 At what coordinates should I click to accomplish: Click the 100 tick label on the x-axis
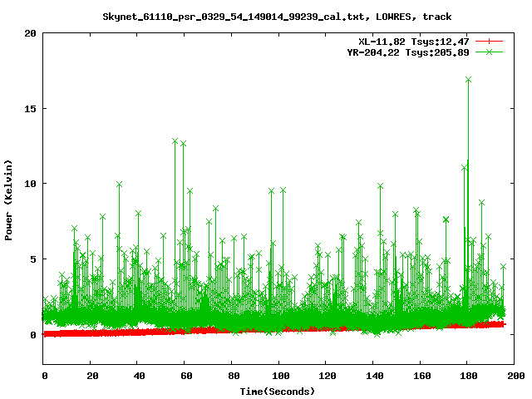(x=278, y=376)
